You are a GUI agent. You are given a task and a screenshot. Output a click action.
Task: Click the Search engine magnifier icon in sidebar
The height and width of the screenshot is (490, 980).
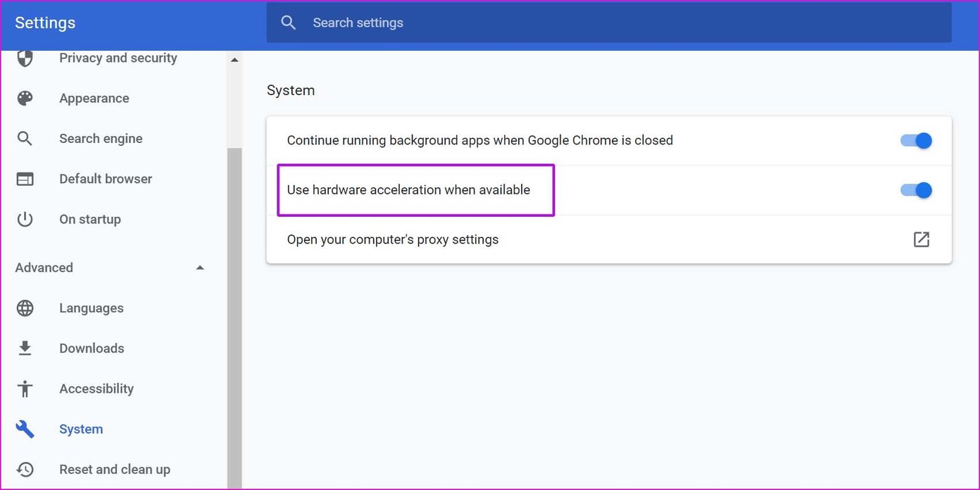25,139
